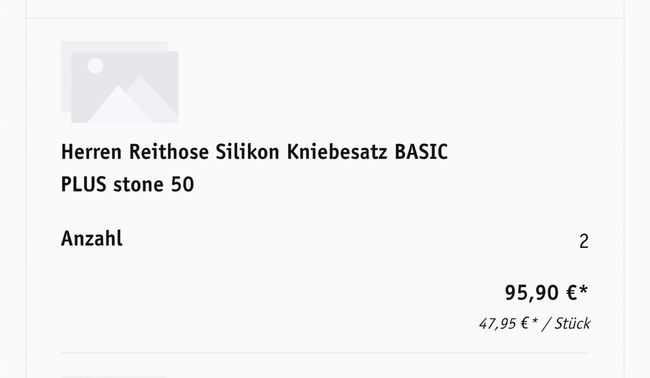Open the product image placeholder thumbnail

[x=119, y=82]
